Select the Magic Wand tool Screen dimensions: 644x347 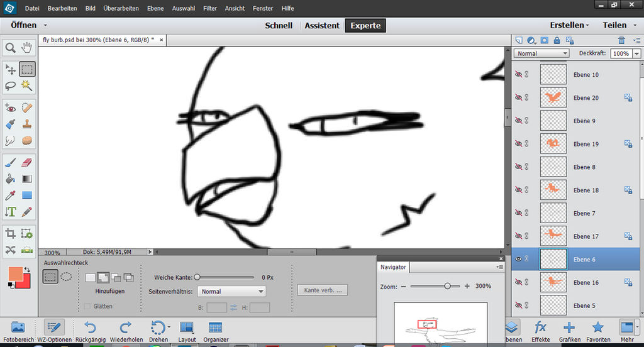[26, 86]
